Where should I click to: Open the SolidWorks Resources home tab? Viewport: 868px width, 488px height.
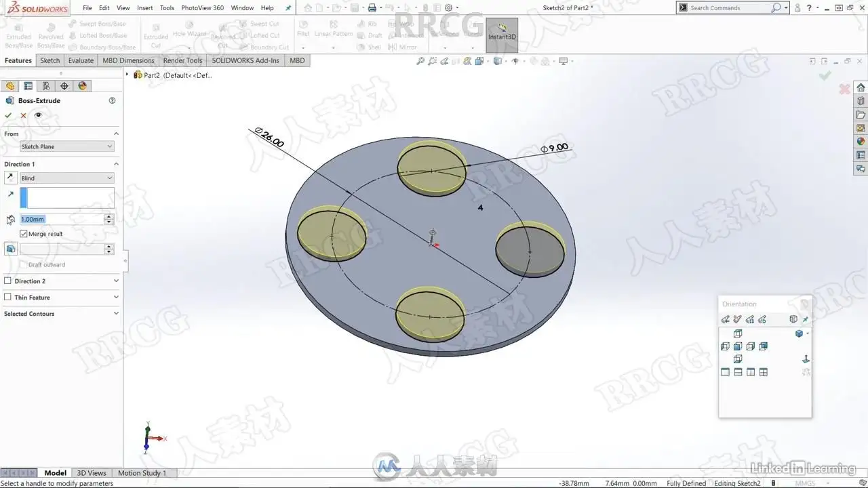[x=861, y=87]
